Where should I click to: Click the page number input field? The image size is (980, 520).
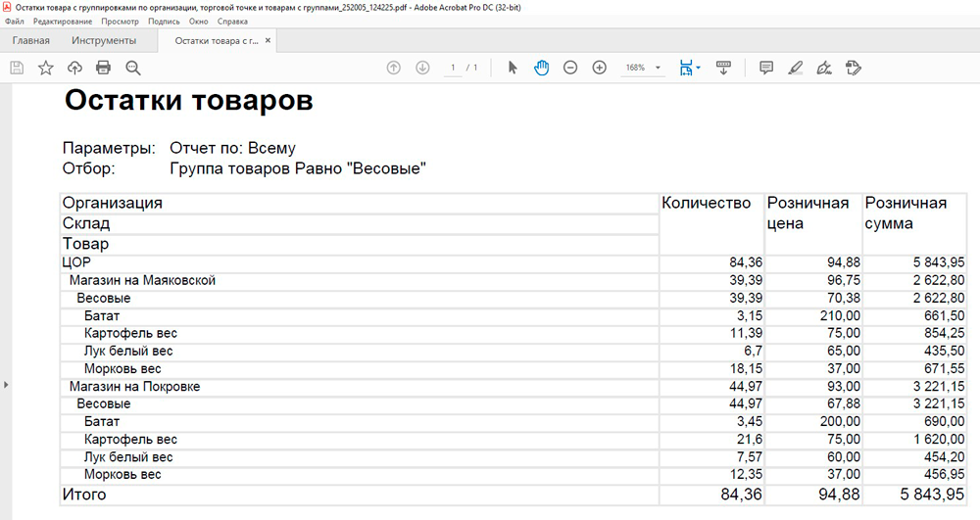[x=453, y=68]
